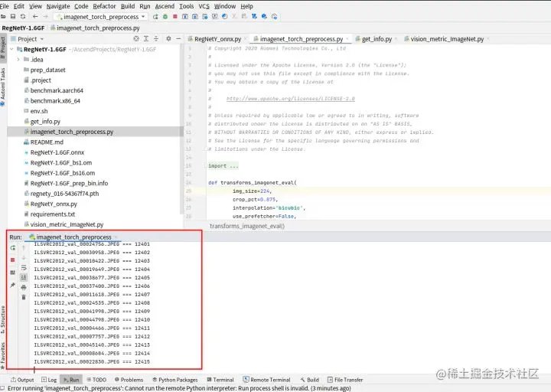Select RegNetY-1.6GF_bs16.om in project tree
Viewport: 551px width, 392px height.
(63, 173)
